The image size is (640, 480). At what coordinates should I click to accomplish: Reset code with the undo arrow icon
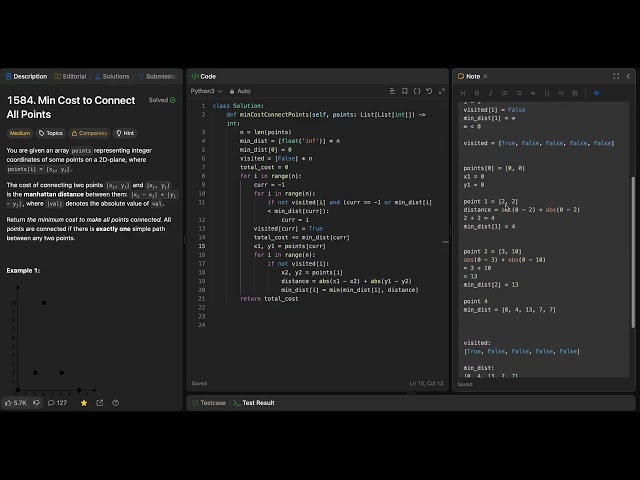[429, 91]
